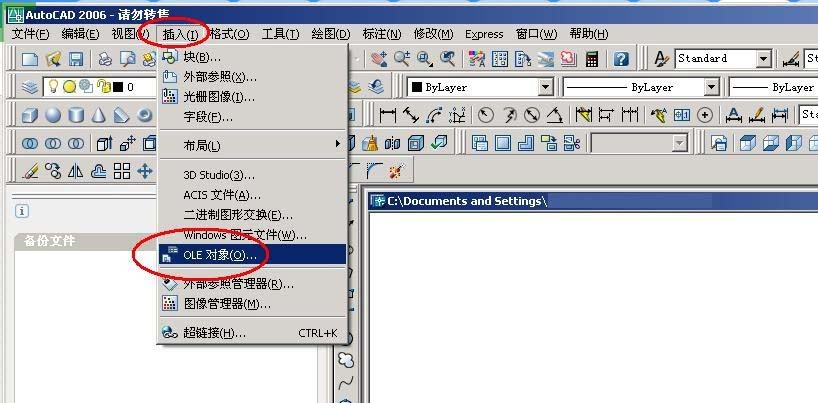818x403 pixels.
Task: Choose 块(B)... from Insert menu
Action: click(x=252, y=57)
